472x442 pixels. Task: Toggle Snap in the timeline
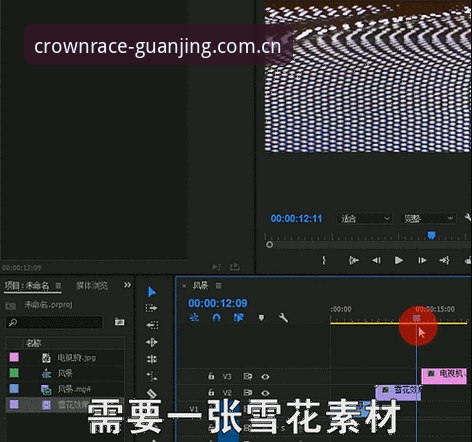(x=217, y=318)
